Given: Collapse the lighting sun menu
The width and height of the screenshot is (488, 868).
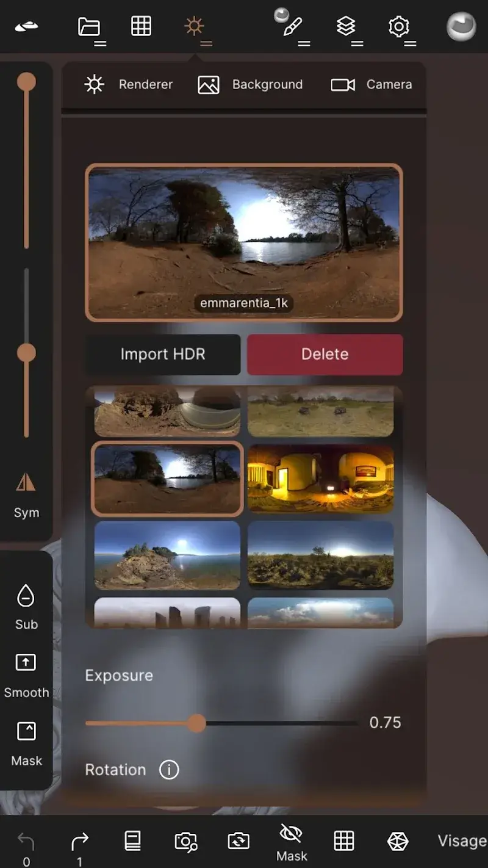Looking at the screenshot, I should 195,27.
